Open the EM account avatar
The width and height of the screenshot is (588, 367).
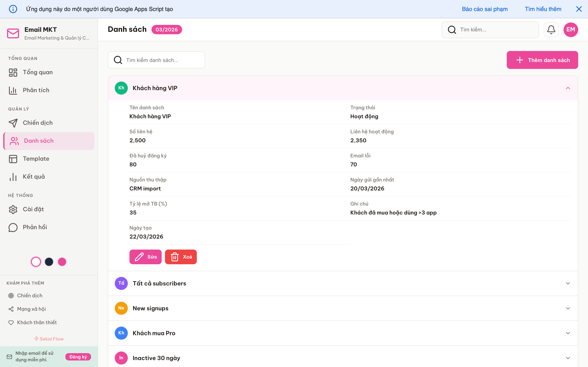pyautogui.click(x=570, y=29)
